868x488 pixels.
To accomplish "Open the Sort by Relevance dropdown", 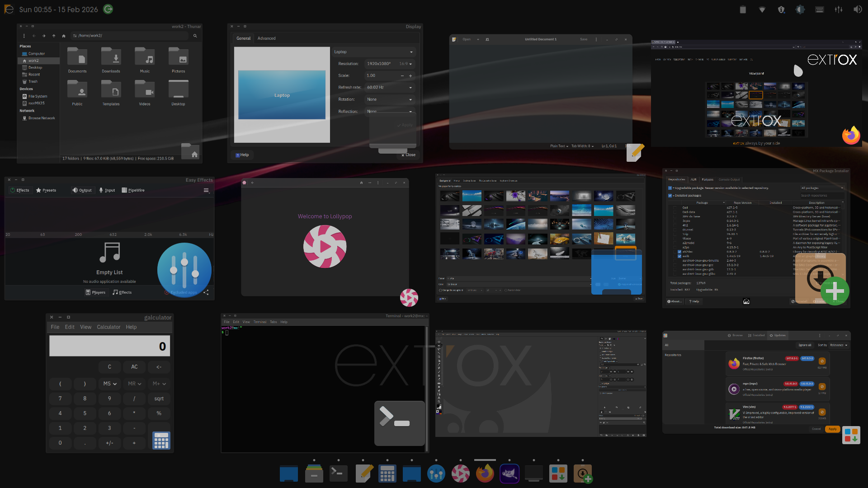I will pos(839,345).
